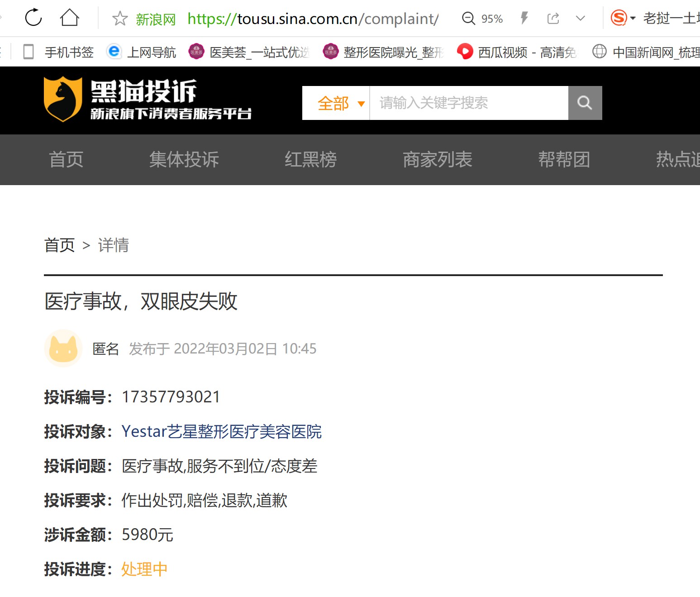Open 西瓜视频 bookmark
Viewport: 700px width, 597px height.
click(517, 52)
